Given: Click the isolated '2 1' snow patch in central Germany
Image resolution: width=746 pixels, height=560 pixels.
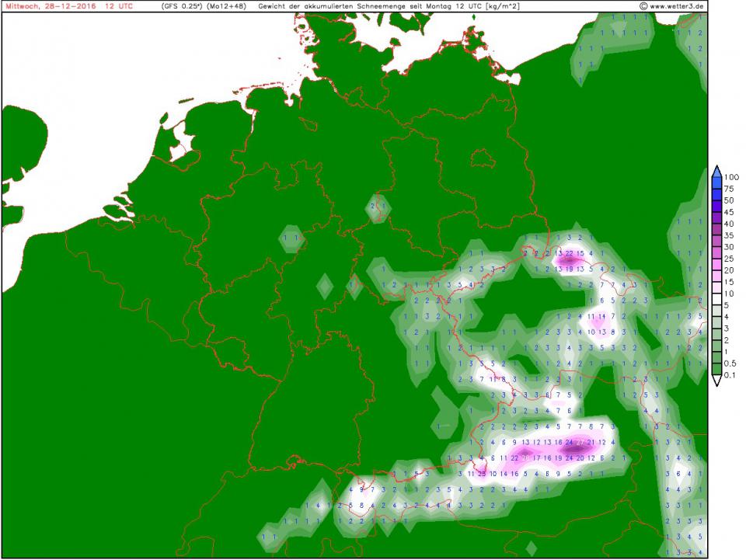Looking at the screenshot, I should (x=378, y=206).
